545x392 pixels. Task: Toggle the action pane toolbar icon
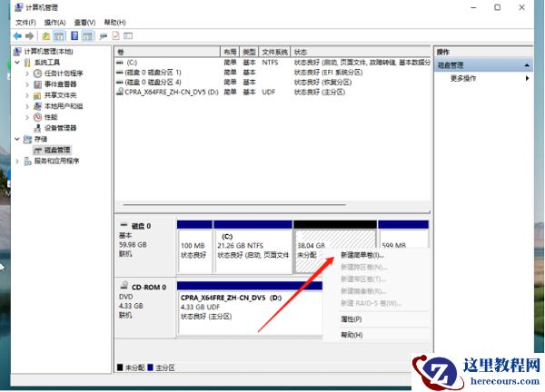[x=87, y=35]
